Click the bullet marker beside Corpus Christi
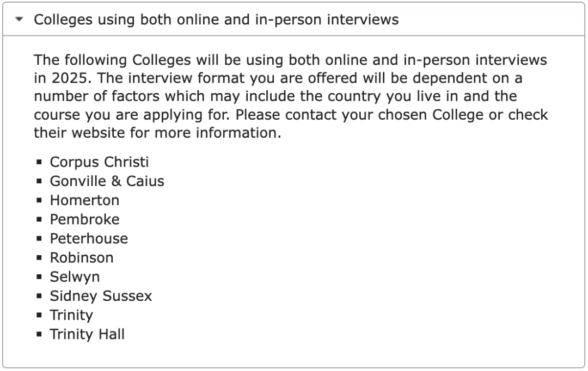 (39, 162)
